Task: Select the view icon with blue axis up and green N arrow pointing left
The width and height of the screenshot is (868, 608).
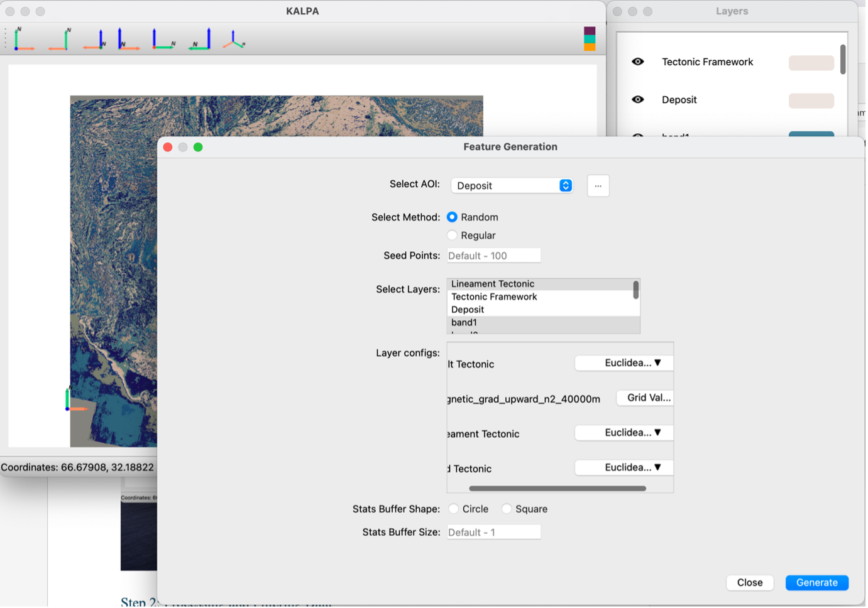Action: pyautogui.click(x=201, y=39)
